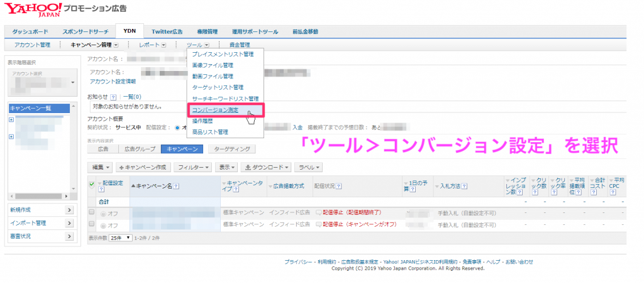
Task: Click the キャンペーン一覧 panel horizontal scrollbar
Action: pyautogui.click(x=40, y=196)
